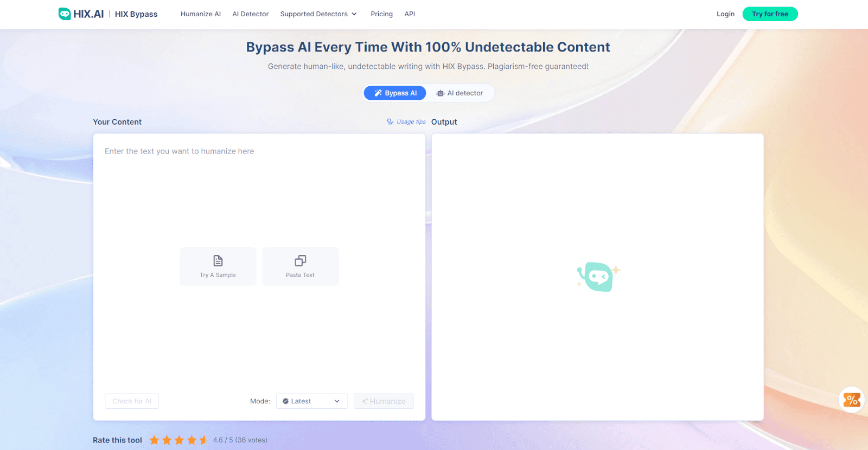868x450 pixels.
Task: Rate the tool four stars
Action: [192, 440]
